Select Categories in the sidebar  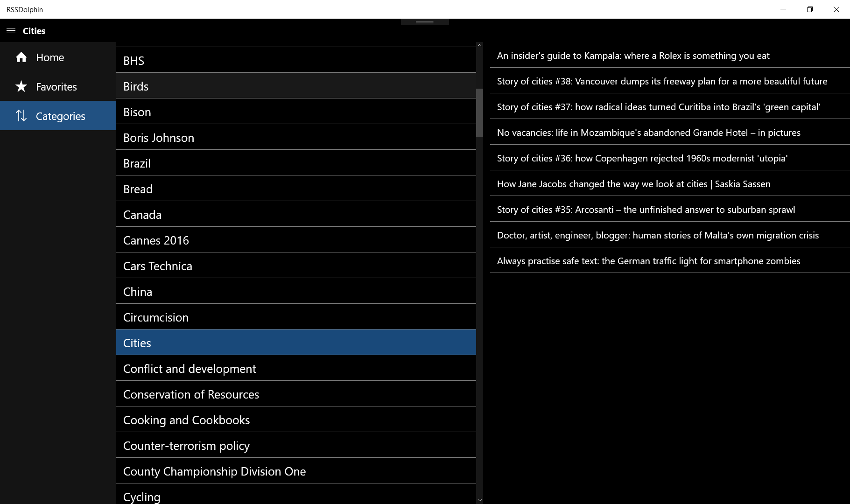(x=58, y=116)
